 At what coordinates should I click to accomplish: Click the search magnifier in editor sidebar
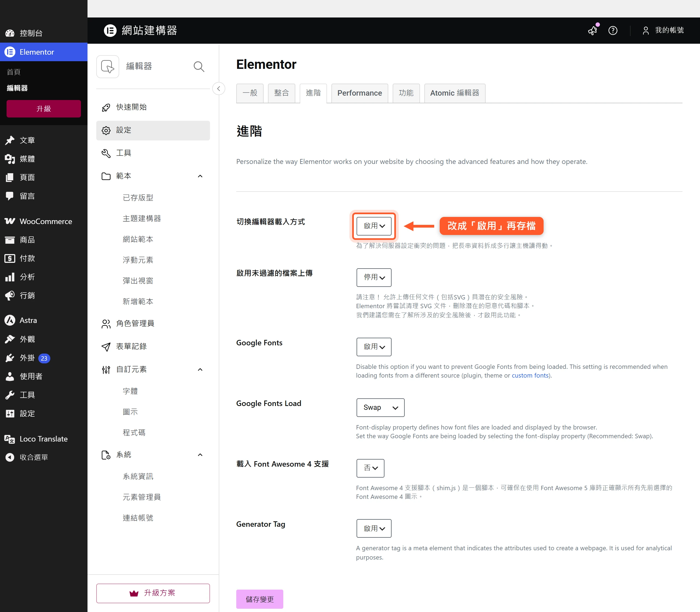tap(199, 66)
